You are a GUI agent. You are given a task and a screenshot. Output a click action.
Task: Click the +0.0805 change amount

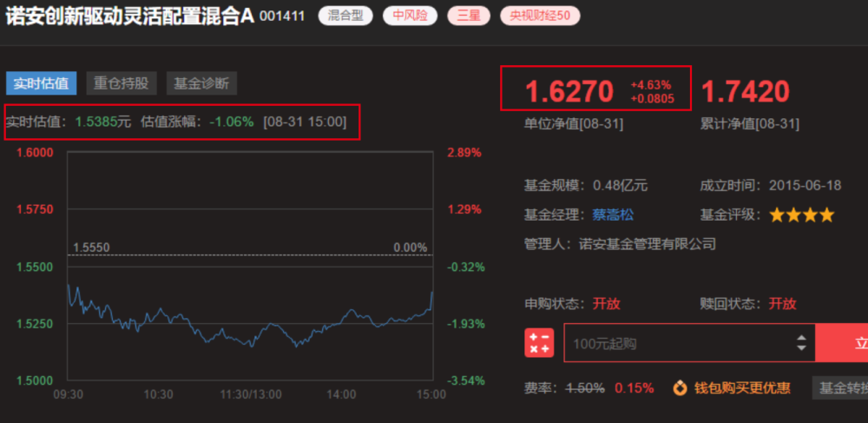pyautogui.click(x=653, y=99)
